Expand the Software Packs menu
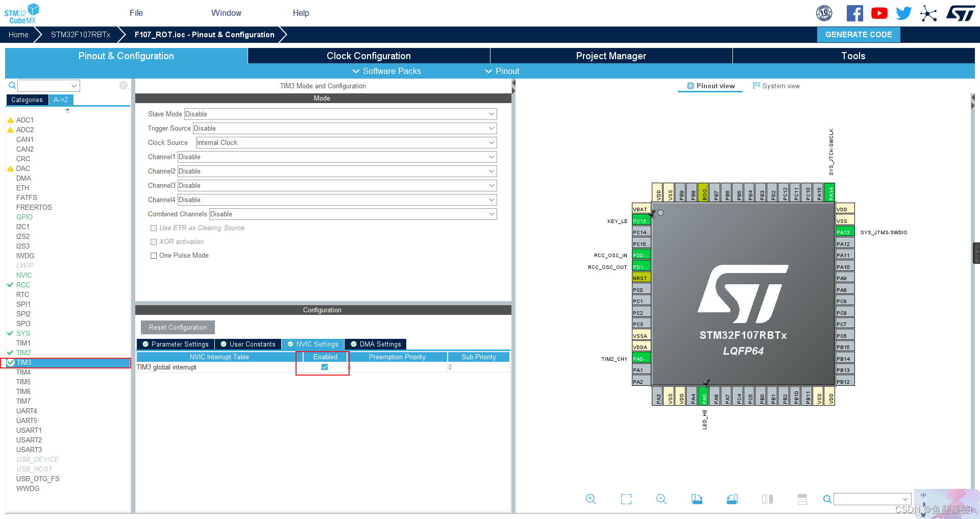Image resolution: width=980 pixels, height=519 pixels. [386, 71]
